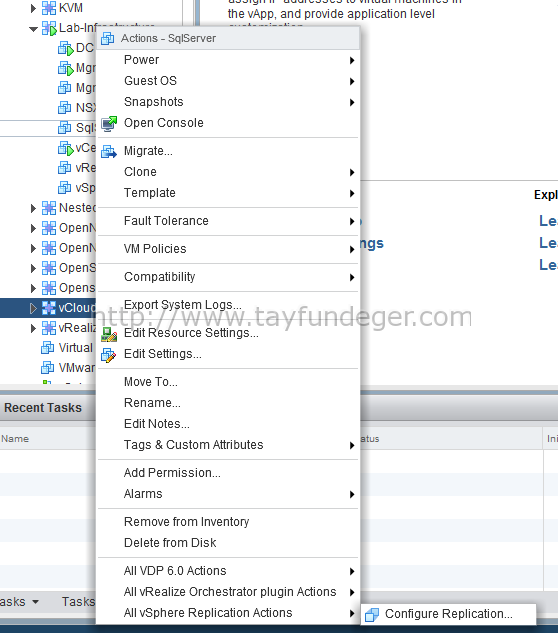Click the Actions - SqlServer VM icon
Image resolution: width=558 pixels, height=633 pixels.
point(107,38)
